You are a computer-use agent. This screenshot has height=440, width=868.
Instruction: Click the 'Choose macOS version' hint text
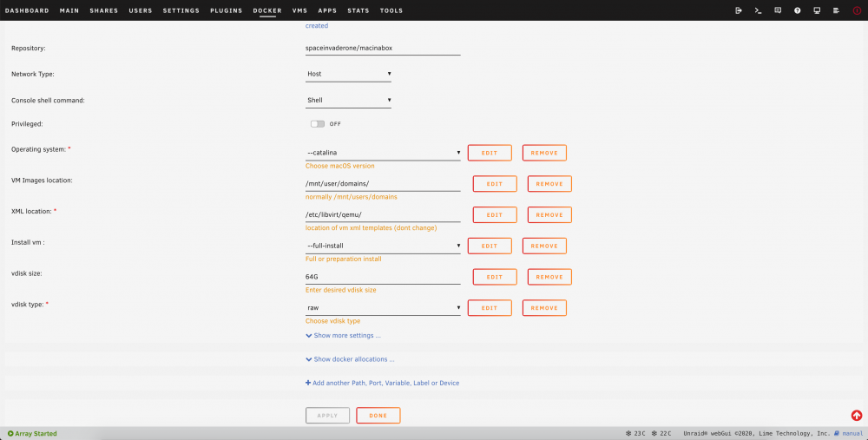[x=340, y=166]
